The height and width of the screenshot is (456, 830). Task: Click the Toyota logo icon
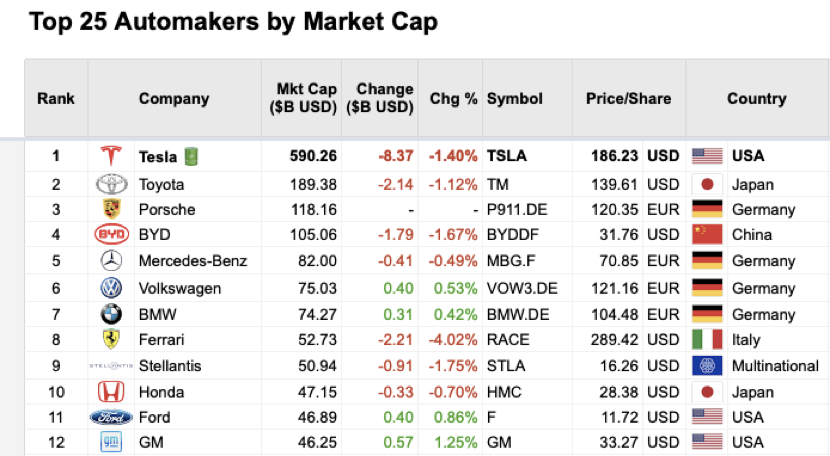pos(110,184)
